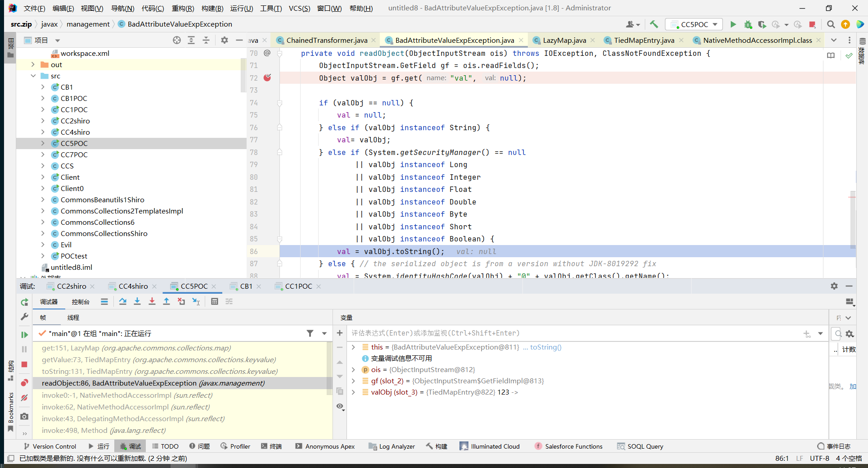Rerun the CC5POC debug session
This screenshot has width=868, height=468.
pos(24,302)
